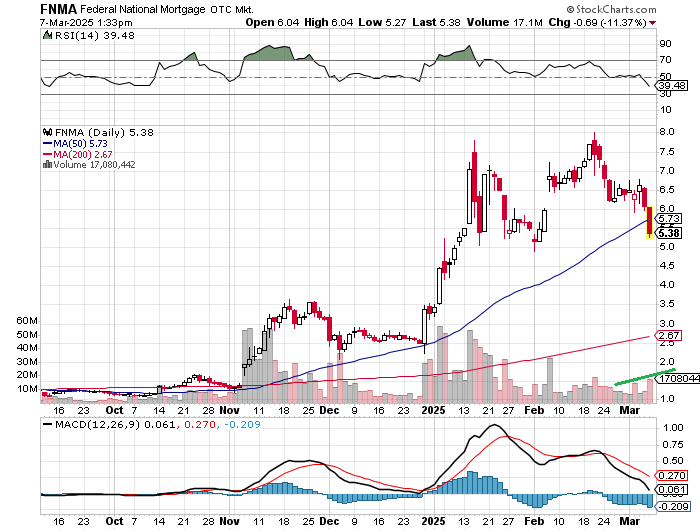This screenshot has height=530, width=700.
Task: Click the Feb label on the price chart date axis
Action: 534,410
